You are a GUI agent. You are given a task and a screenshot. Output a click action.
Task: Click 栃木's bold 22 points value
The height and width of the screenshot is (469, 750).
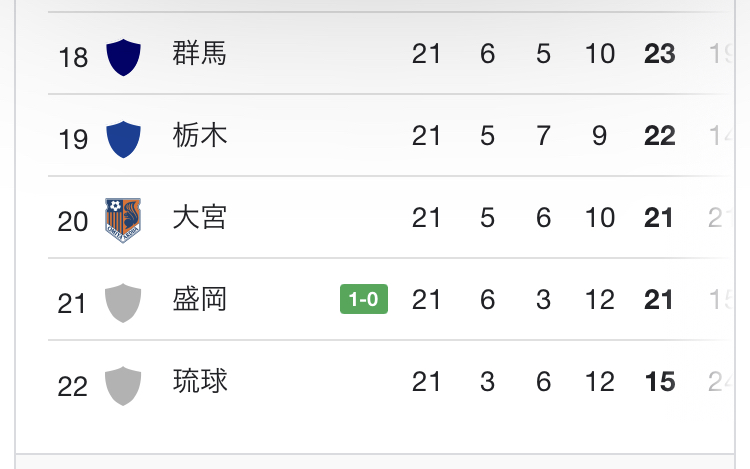click(660, 136)
